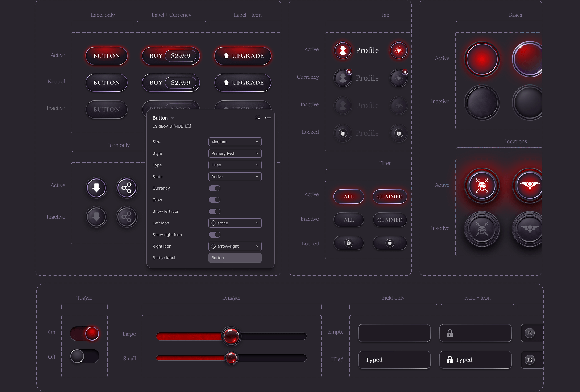
Task: Click the large dragger slider knob
Action: 231,336
